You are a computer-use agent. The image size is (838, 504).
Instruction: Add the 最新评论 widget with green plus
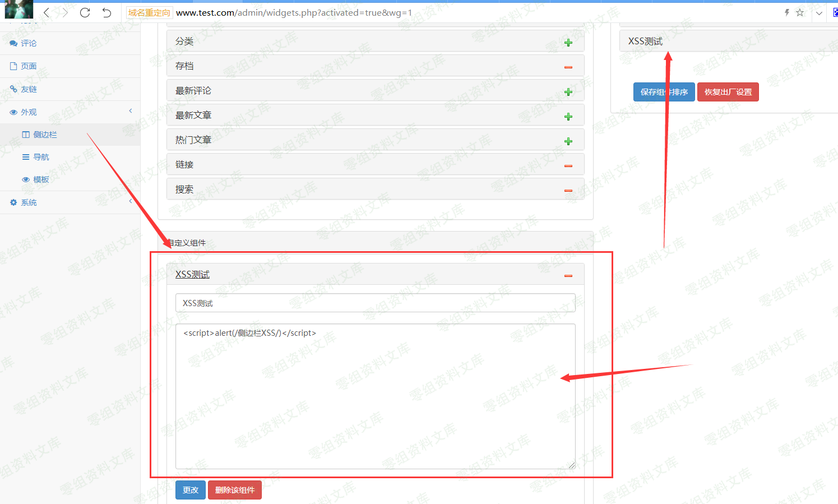point(568,90)
